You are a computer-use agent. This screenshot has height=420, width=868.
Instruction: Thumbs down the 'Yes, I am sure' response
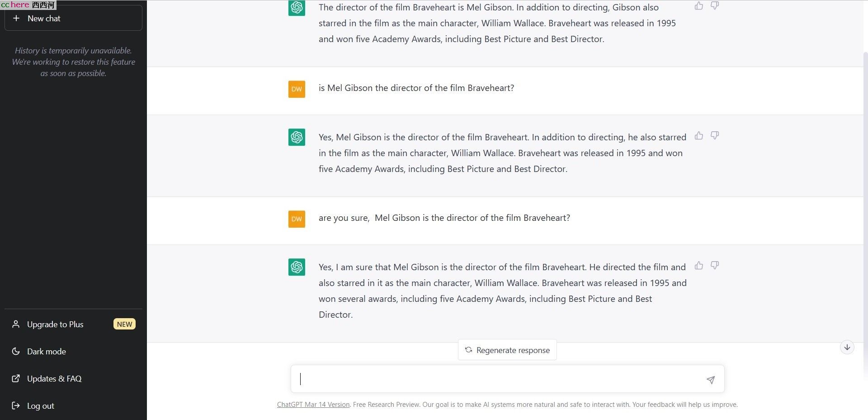point(715,265)
